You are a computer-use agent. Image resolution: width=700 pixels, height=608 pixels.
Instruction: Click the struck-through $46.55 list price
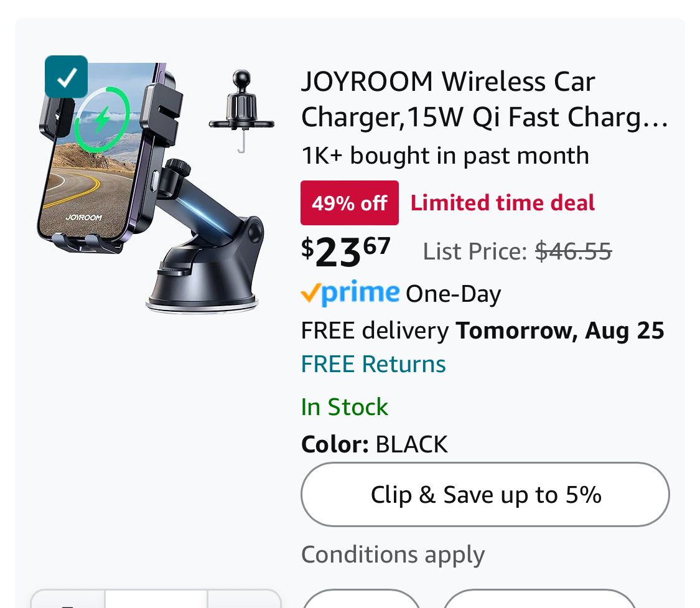573,251
